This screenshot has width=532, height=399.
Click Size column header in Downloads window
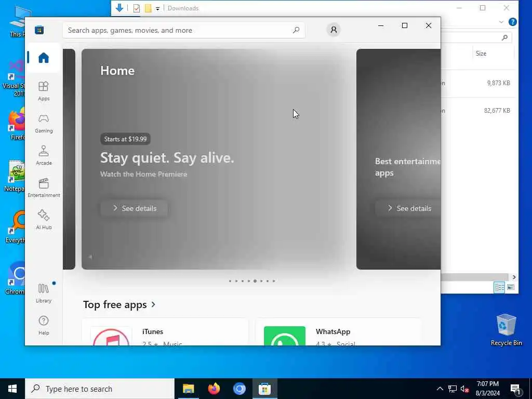coord(481,54)
